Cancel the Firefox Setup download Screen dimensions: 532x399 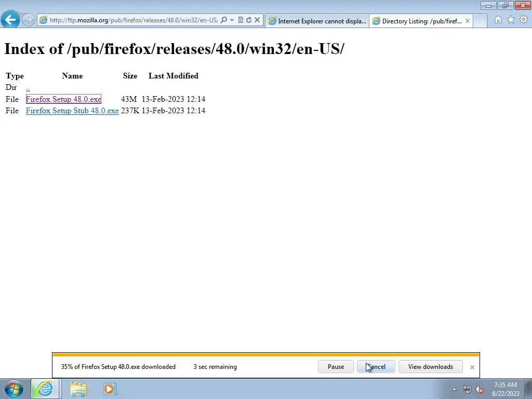click(x=376, y=367)
